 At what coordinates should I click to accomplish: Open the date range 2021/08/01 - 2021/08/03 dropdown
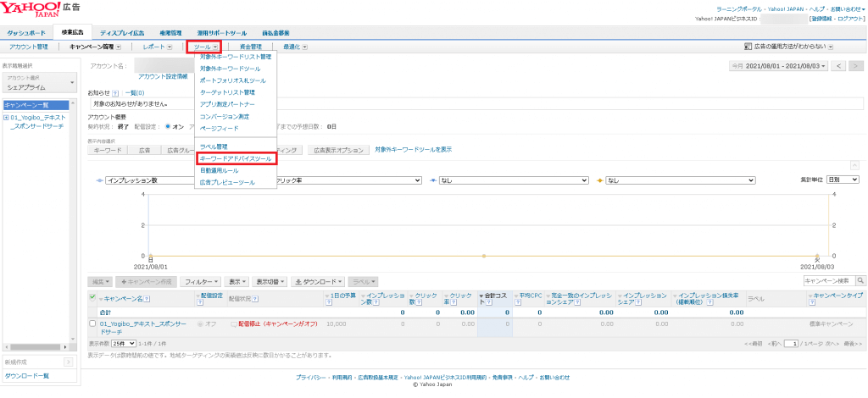(x=779, y=66)
